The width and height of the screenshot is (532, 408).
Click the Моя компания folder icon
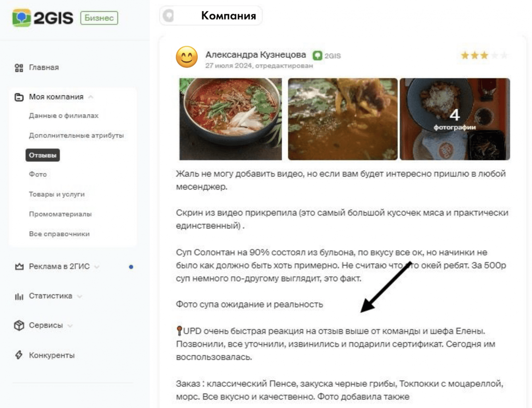pyautogui.click(x=19, y=97)
